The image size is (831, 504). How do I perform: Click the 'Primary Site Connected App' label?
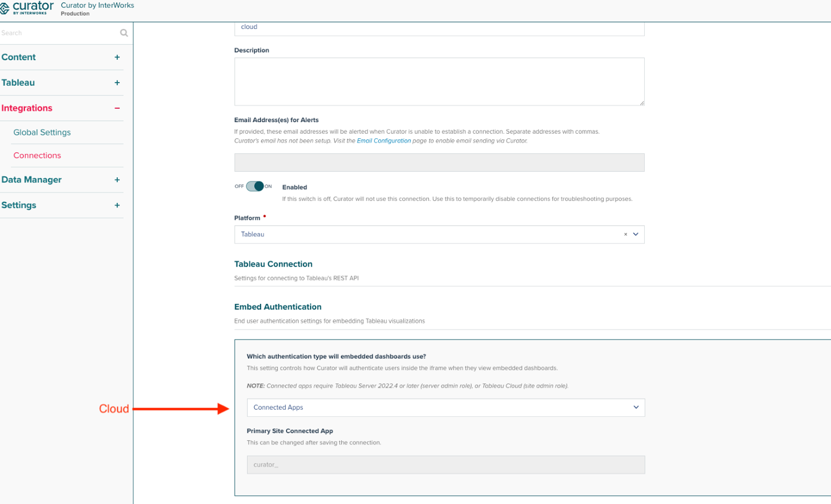click(290, 431)
